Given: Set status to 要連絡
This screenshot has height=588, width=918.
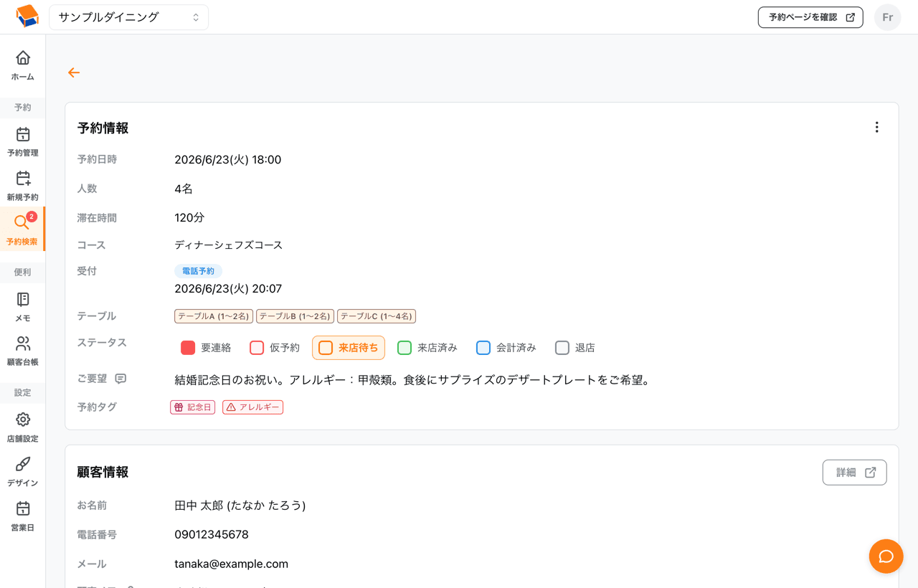Looking at the screenshot, I should (x=206, y=348).
